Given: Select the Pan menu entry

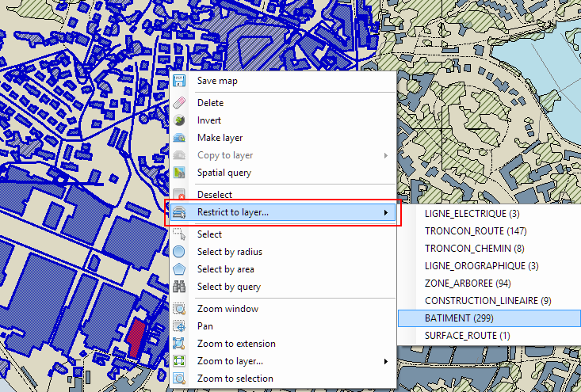Looking at the screenshot, I should 204,326.
